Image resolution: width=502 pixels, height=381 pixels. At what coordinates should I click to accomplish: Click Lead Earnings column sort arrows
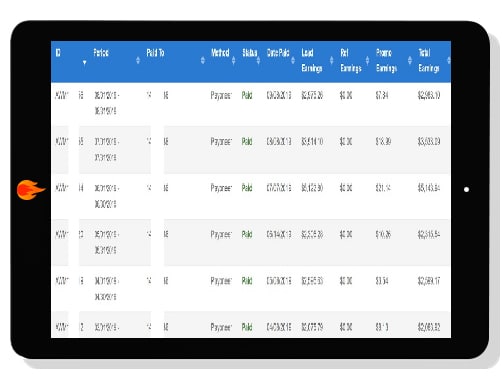[331, 60]
